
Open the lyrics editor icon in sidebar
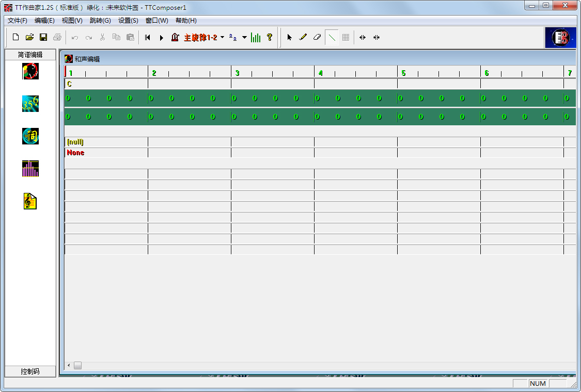pyautogui.click(x=30, y=136)
